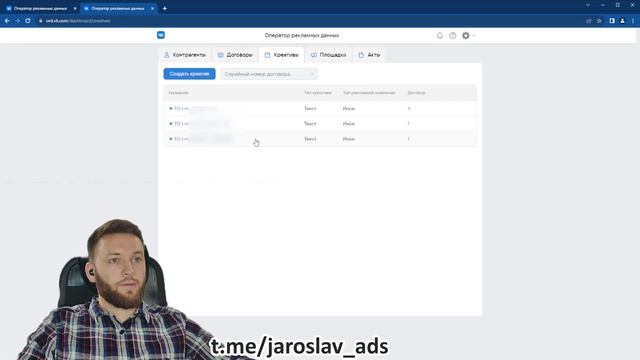Image resolution: width=640 pixels, height=360 pixels.
Task: Close the active second browser tab
Action: [152, 8]
